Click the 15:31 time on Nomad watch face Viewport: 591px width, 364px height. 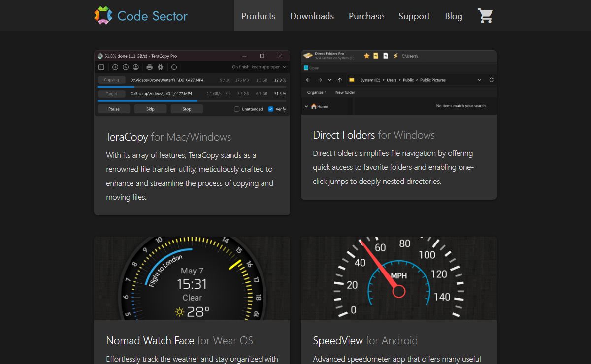192,284
